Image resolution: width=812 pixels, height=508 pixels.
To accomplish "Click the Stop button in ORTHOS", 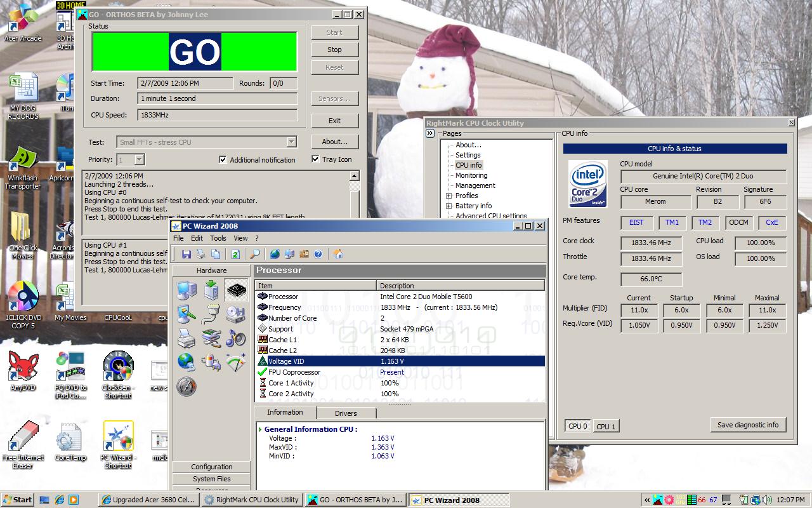I will 334,50.
